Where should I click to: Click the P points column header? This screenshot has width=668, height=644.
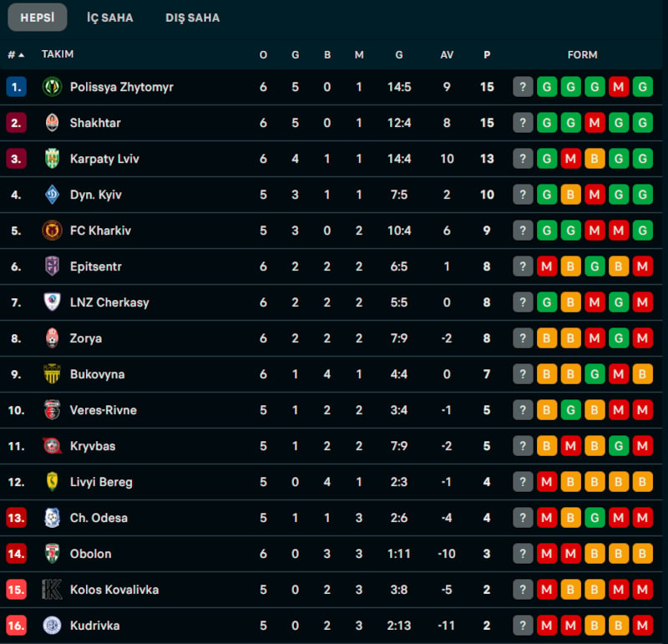[x=487, y=54]
